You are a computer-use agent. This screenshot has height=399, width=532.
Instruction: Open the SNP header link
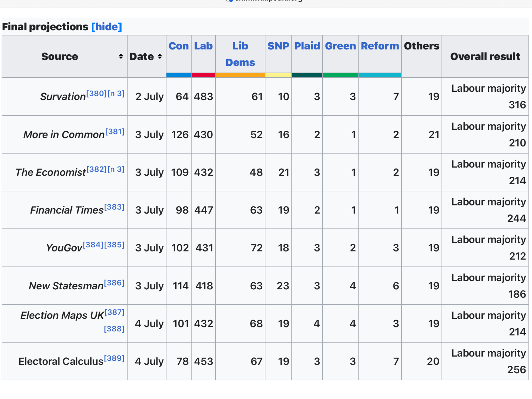tap(278, 46)
